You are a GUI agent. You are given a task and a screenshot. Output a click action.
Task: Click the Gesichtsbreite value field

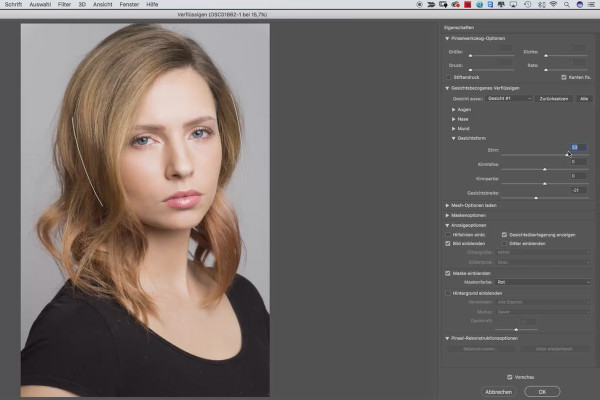pos(578,190)
